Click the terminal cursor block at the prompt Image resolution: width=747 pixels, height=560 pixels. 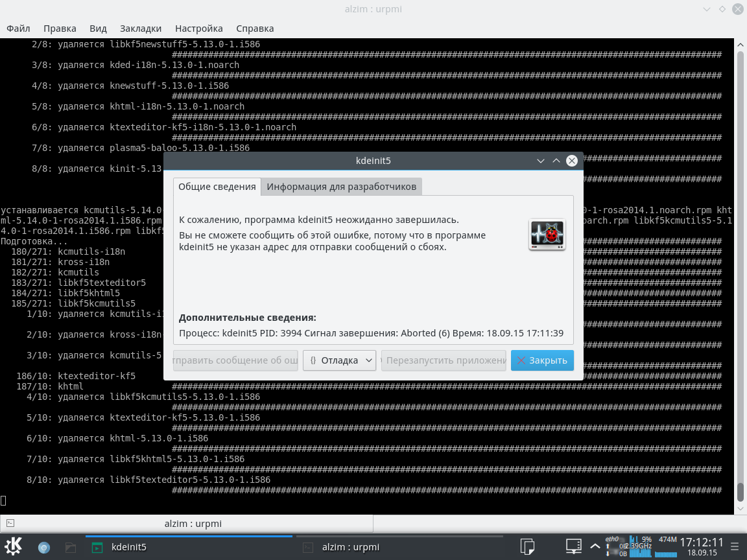[3, 500]
